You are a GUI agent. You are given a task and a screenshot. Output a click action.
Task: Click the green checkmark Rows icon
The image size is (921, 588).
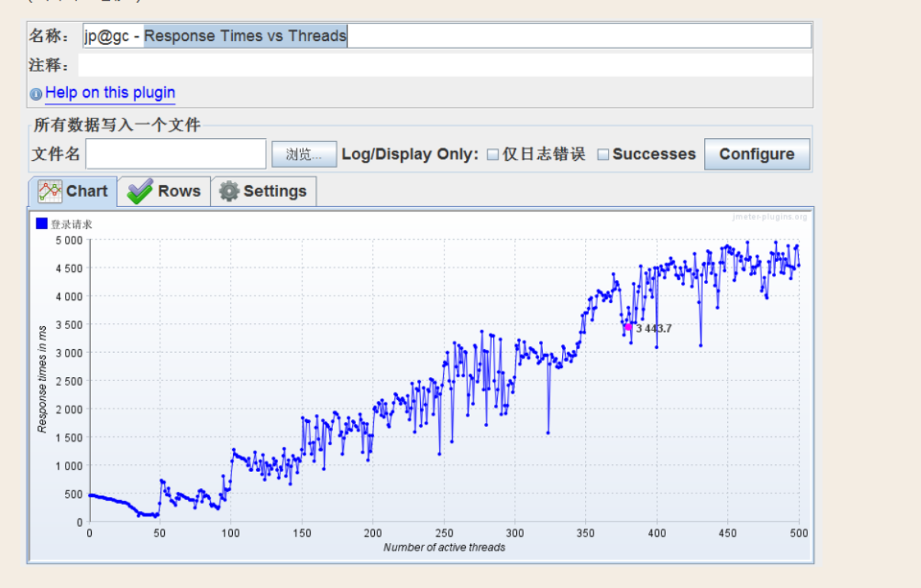[x=140, y=192]
